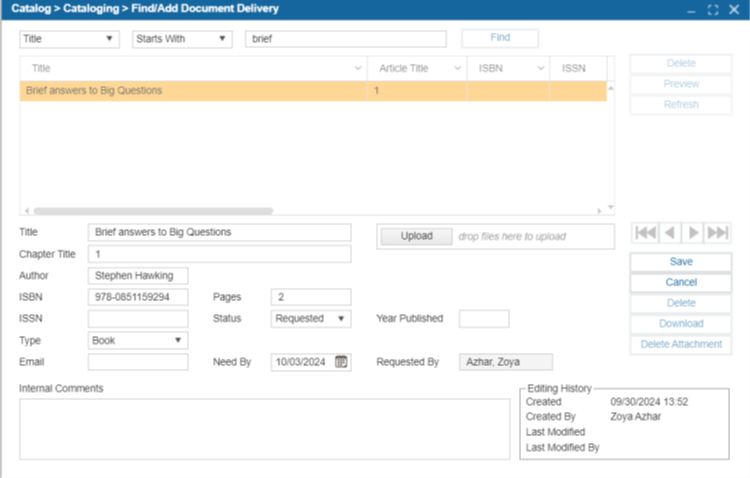The width and height of the screenshot is (750, 478).
Task: Open the Title column header filter arrow
Action: pos(358,68)
